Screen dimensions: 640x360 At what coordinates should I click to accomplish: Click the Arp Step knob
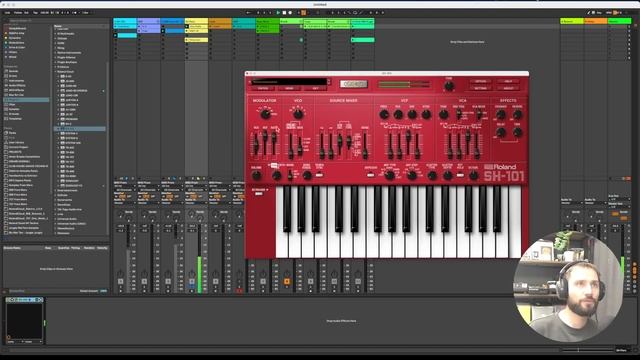pos(412,176)
